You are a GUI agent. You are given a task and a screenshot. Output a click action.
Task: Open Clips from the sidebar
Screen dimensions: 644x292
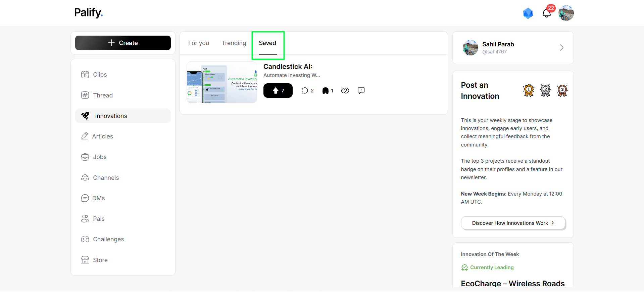(x=123, y=75)
